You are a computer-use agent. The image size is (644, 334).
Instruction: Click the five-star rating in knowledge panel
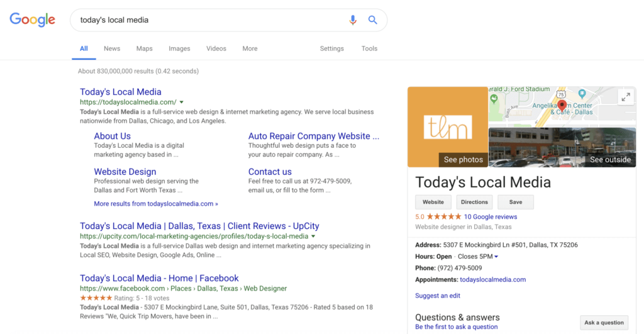[x=443, y=216]
